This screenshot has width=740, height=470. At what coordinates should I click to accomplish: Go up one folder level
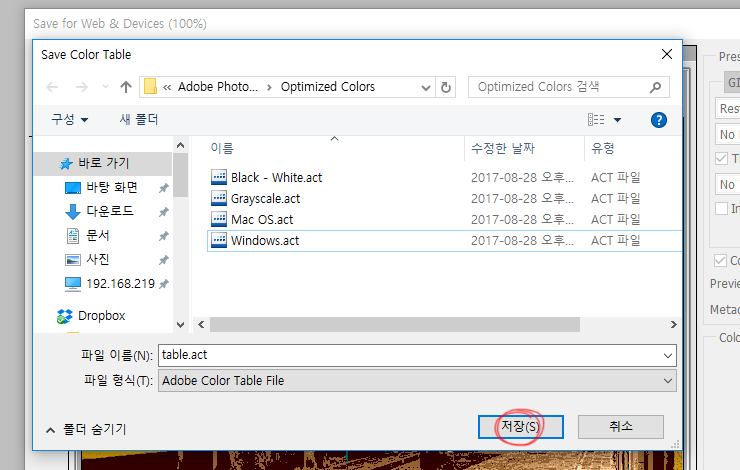pos(126,87)
